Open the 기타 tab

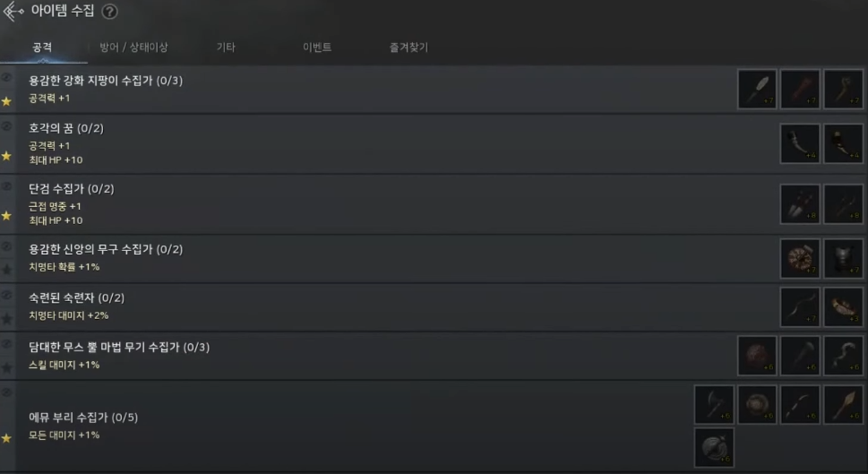point(226,47)
